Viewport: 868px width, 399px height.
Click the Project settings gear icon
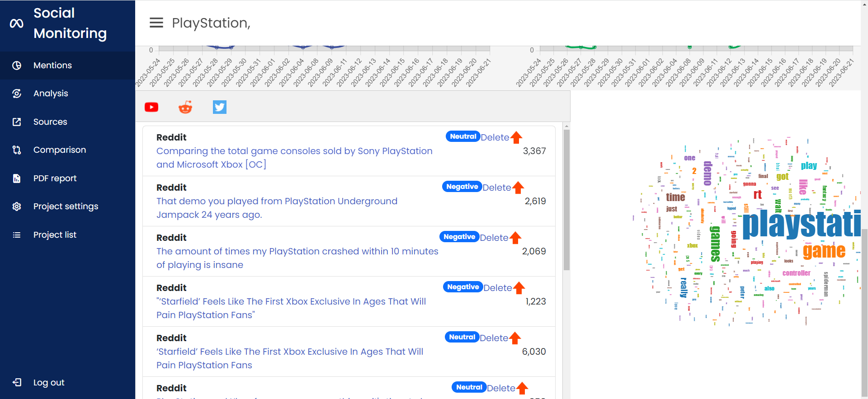tap(17, 207)
